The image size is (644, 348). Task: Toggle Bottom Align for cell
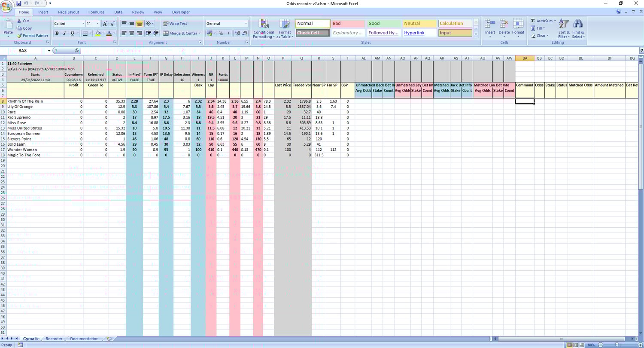point(140,24)
